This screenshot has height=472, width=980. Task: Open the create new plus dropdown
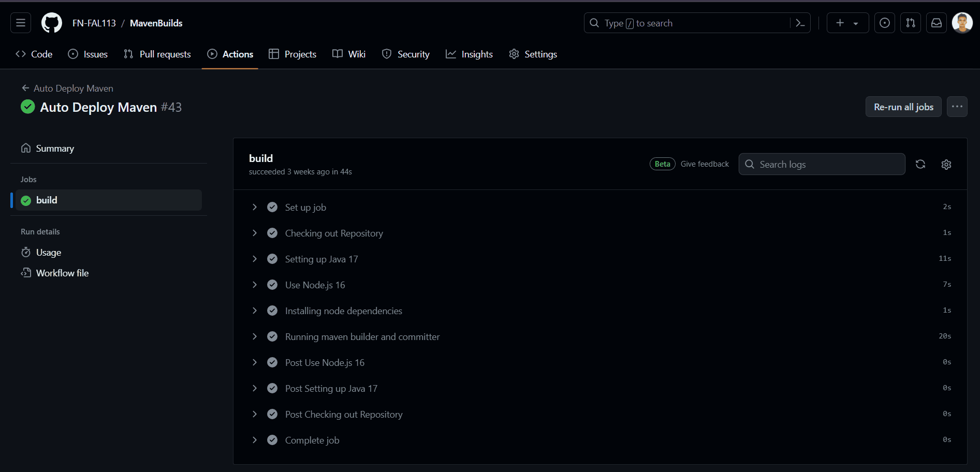[847, 23]
